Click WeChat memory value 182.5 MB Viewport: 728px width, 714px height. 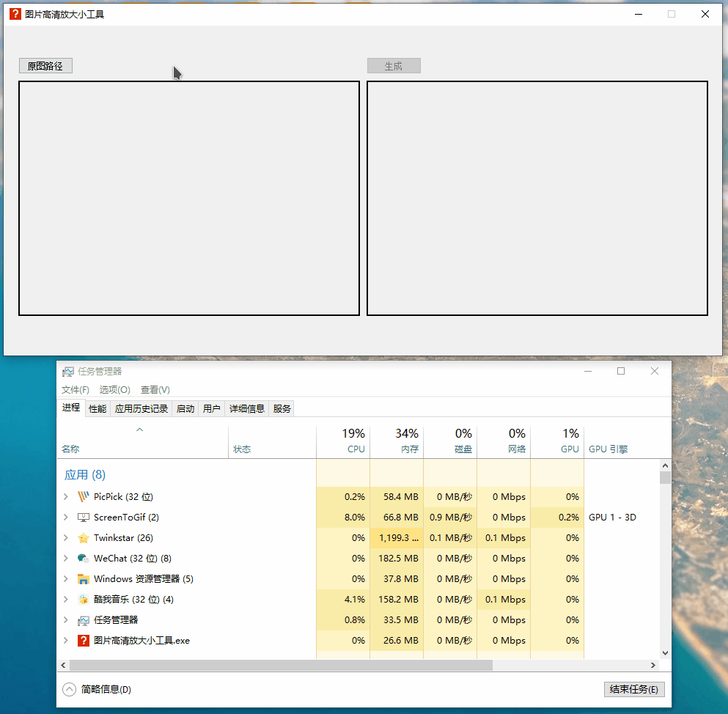tap(398, 559)
